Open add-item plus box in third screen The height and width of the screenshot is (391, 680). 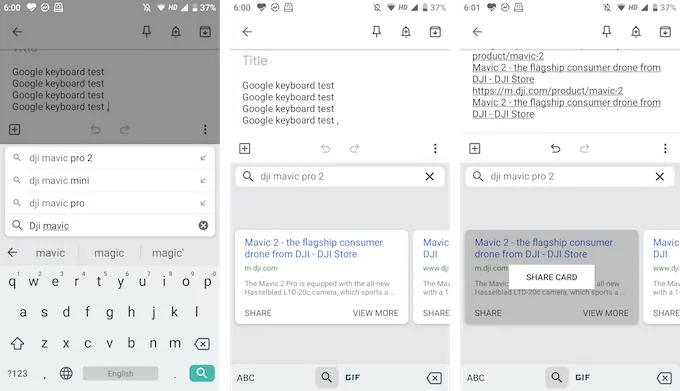(474, 148)
